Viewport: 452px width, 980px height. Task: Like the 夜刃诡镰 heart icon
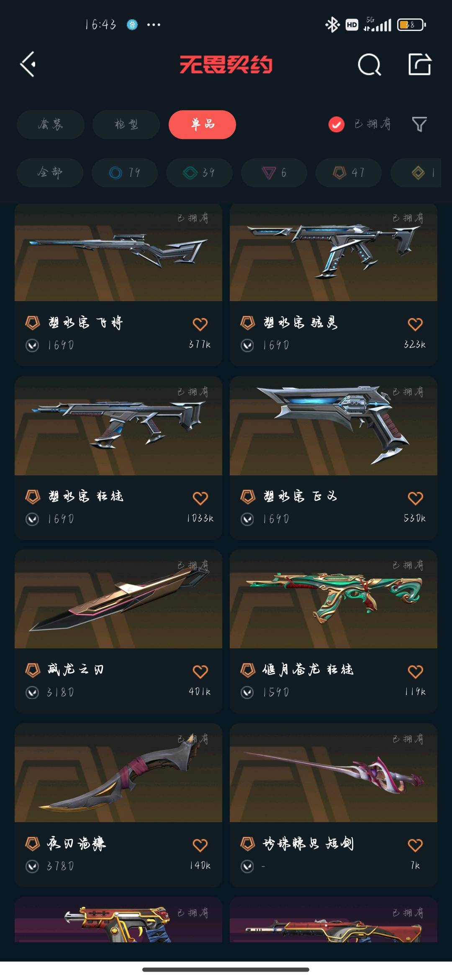pos(200,845)
